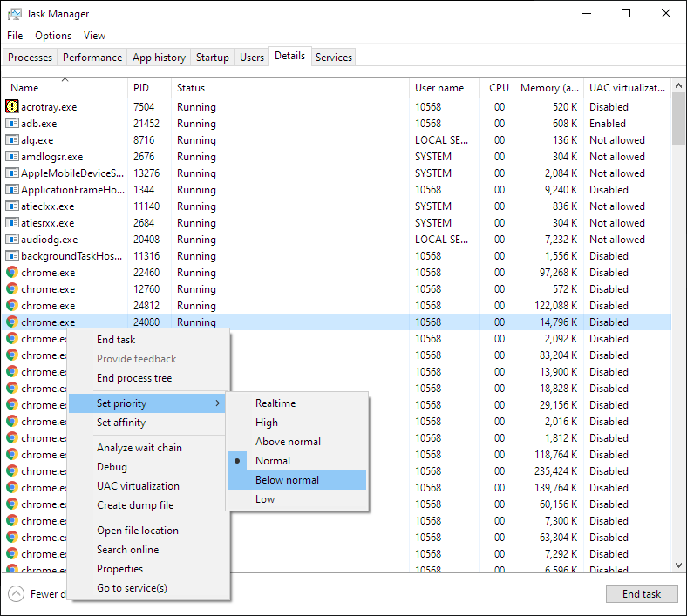Viewport: 687px width, 616px height.
Task: Select Analyze wait chain
Action: pos(148,448)
